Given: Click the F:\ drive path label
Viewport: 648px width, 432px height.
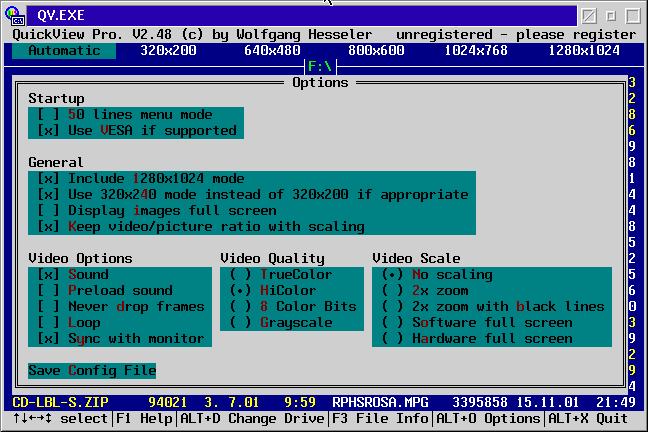Looking at the screenshot, I should pos(320,66).
